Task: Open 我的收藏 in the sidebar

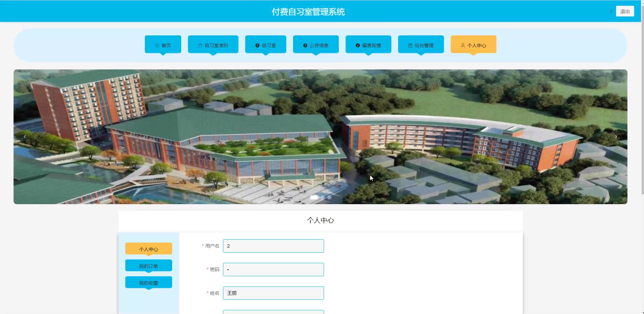Action: (149, 282)
